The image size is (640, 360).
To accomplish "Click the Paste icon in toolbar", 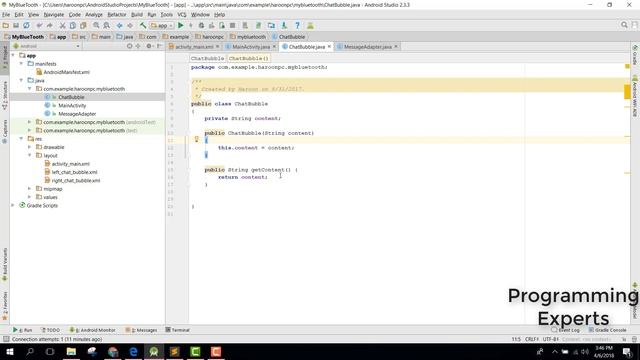I will [x=83, y=25].
